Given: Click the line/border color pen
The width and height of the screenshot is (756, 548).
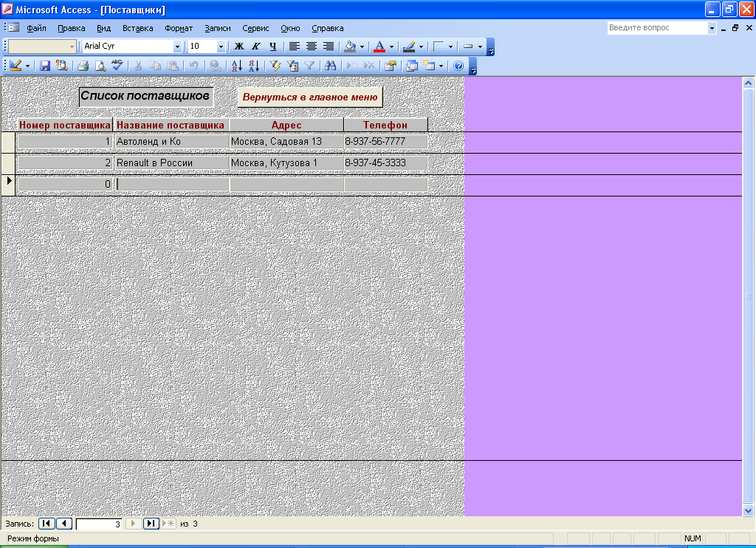Looking at the screenshot, I should [x=409, y=47].
